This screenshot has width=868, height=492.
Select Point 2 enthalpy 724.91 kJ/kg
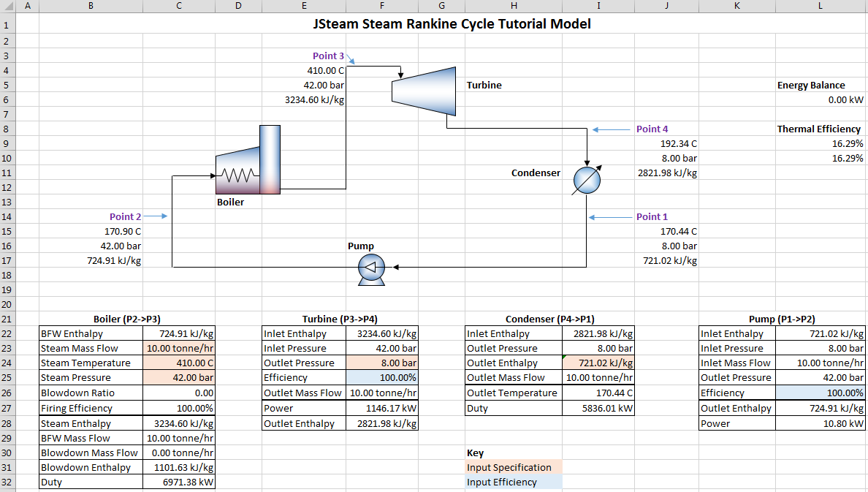tap(91, 260)
